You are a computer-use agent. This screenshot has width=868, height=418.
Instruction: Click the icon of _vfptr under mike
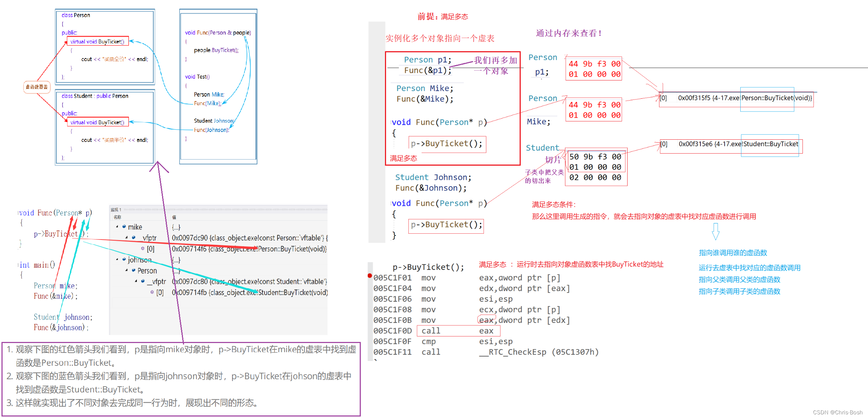[134, 237]
